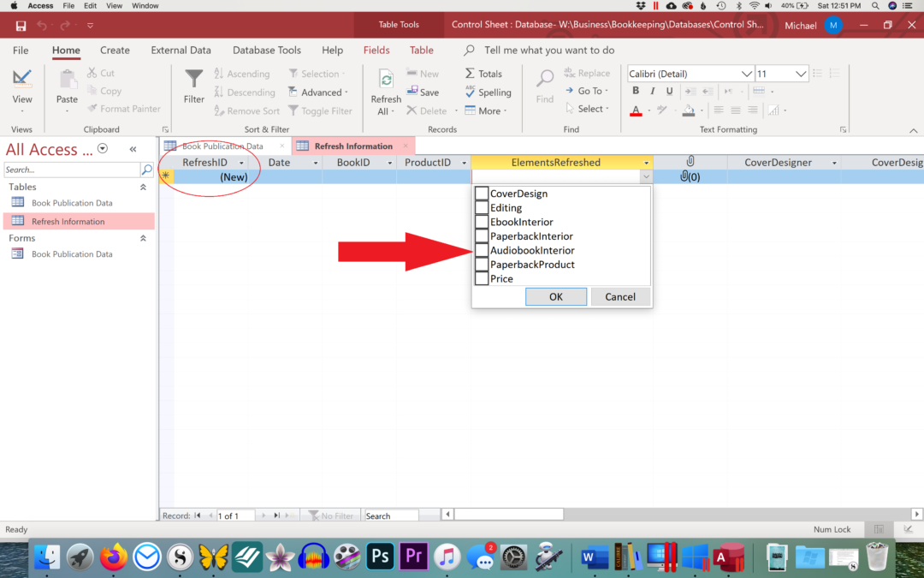Open the Date column dropdown arrow
Image resolution: width=924 pixels, height=578 pixels.
click(315, 163)
